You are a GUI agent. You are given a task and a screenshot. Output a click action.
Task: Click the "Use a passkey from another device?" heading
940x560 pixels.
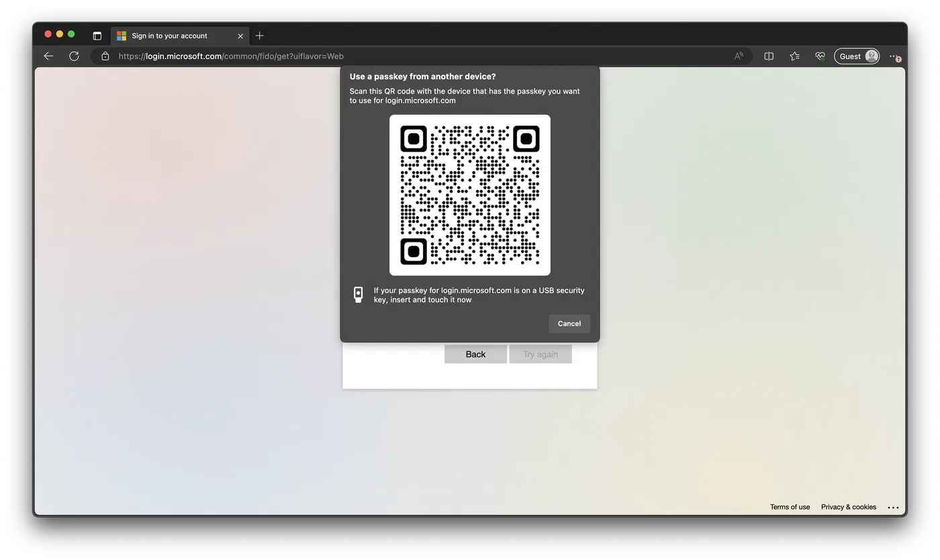(x=423, y=77)
